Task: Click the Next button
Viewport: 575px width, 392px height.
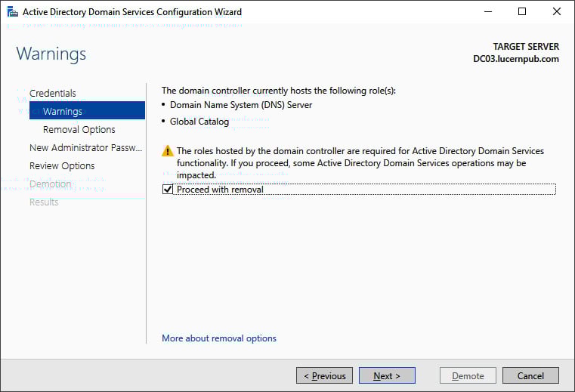Action: (x=387, y=375)
